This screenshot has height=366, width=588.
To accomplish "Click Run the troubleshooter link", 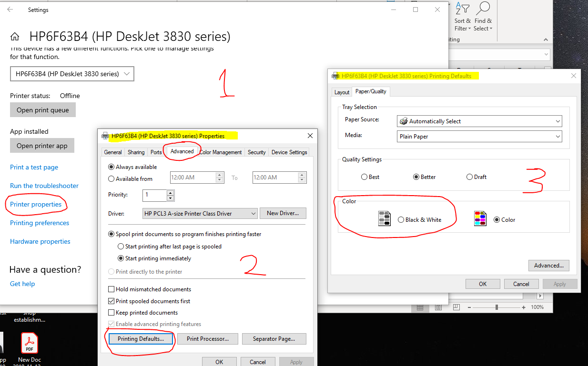I will pyautogui.click(x=44, y=186).
